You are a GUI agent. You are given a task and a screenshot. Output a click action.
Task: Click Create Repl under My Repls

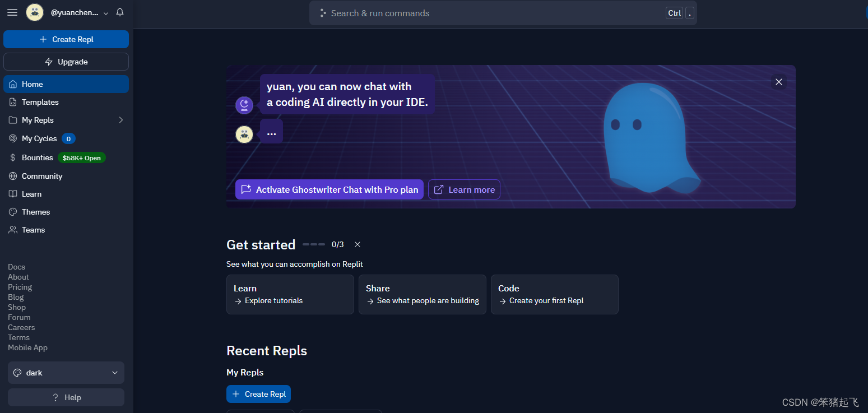tap(258, 394)
